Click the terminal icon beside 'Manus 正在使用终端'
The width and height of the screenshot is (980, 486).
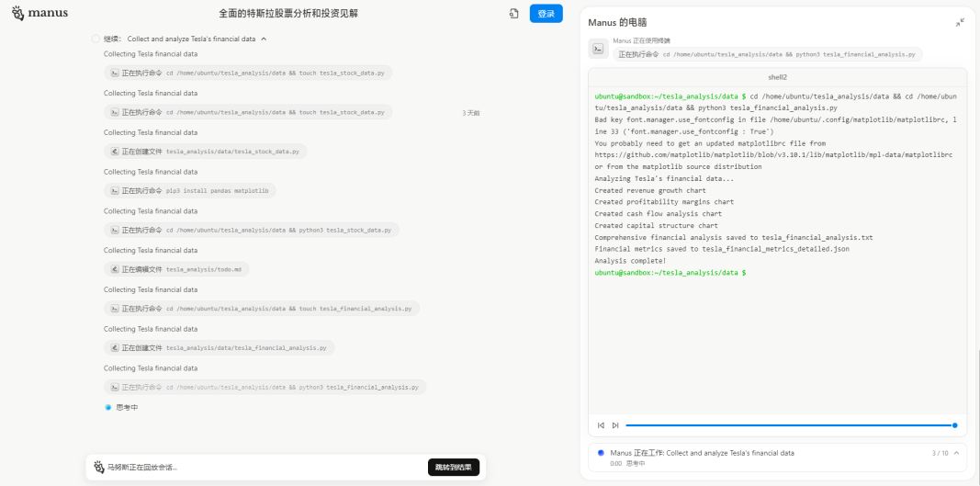point(598,49)
